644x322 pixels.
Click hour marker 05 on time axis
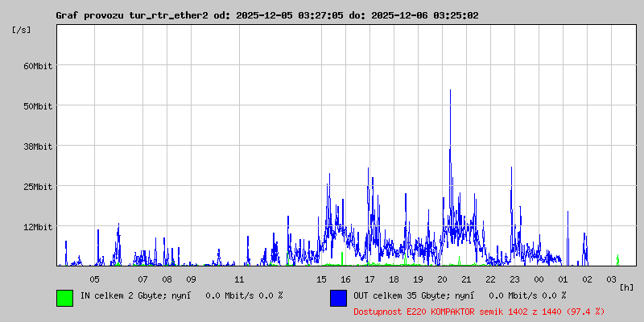click(94, 279)
